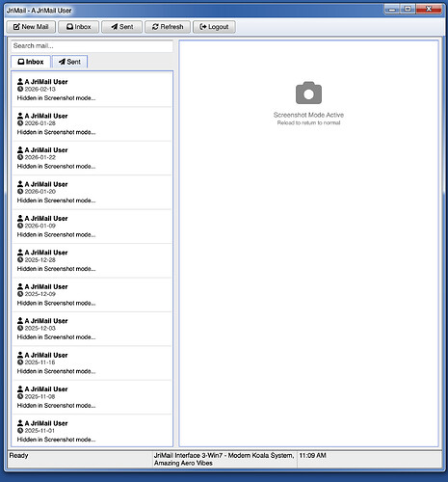Log out using the Logout button
This screenshot has height=482, width=448.
click(x=214, y=27)
